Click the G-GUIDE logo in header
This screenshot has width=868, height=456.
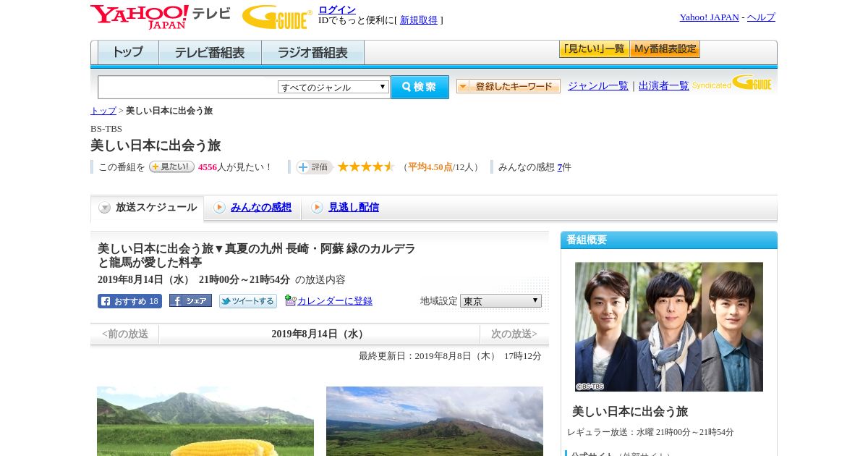pos(277,17)
